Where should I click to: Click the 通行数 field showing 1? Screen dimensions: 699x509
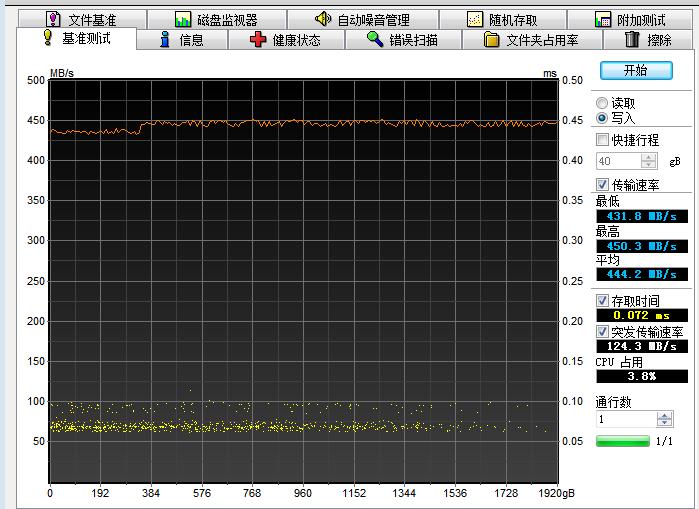click(627, 419)
